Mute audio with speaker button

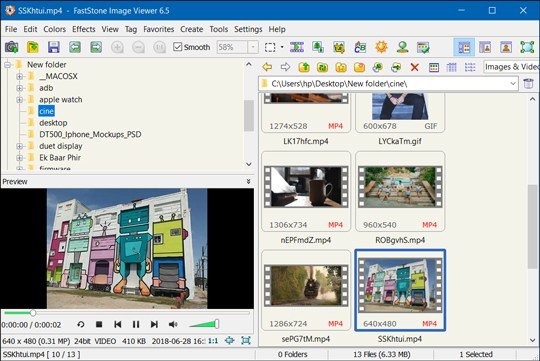173,324
